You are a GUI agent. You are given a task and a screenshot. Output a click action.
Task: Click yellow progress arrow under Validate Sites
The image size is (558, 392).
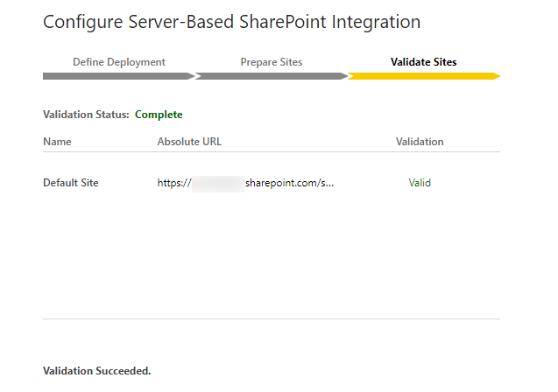pyautogui.click(x=423, y=76)
